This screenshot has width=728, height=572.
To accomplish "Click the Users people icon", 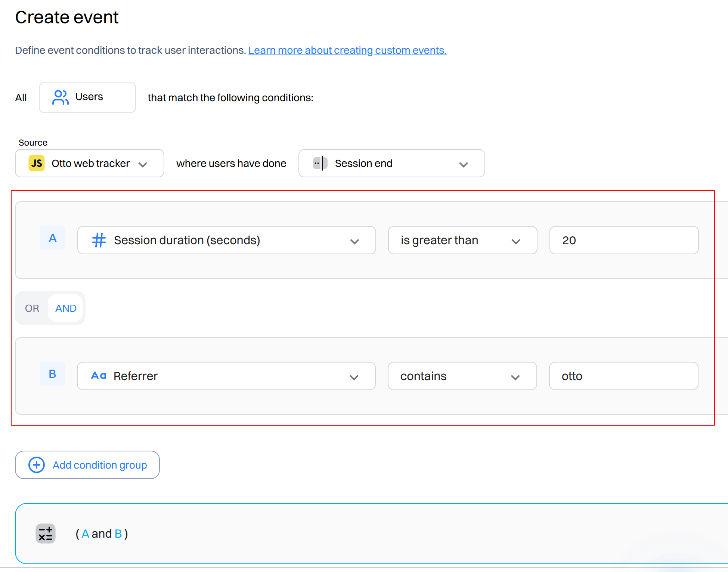I will pyautogui.click(x=60, y=97).
